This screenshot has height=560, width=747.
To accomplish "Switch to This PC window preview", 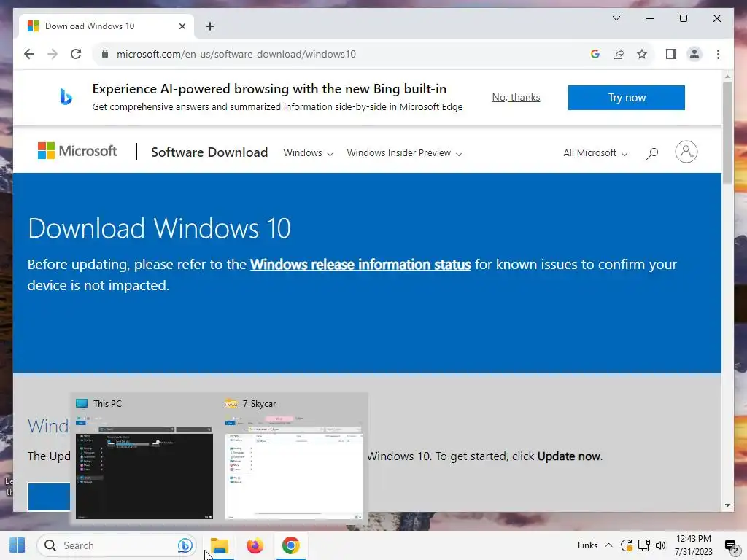I will (x=144, y=459).
